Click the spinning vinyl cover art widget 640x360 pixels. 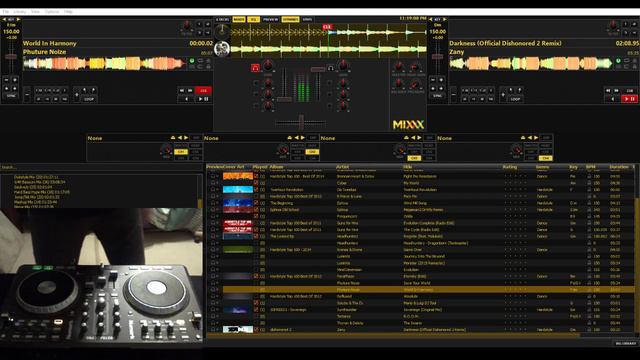pos(222,49)
